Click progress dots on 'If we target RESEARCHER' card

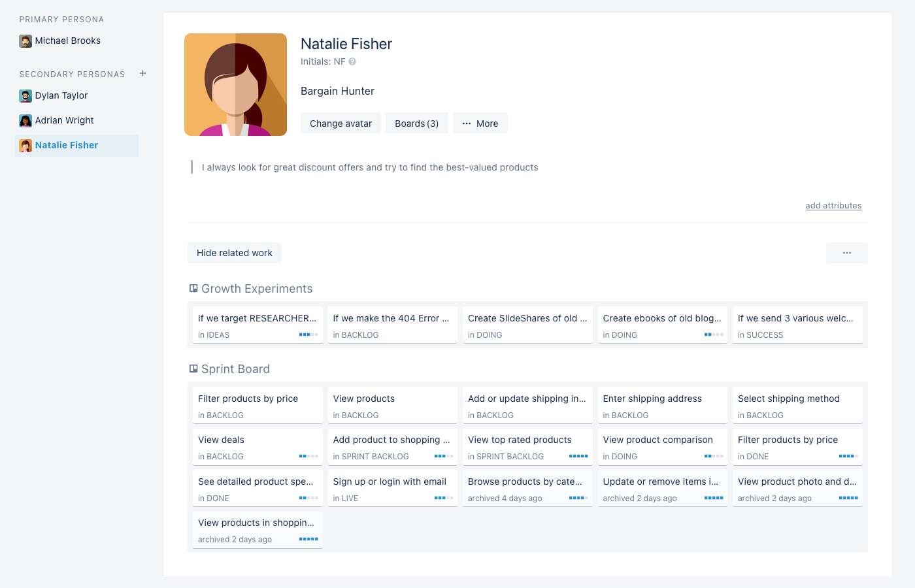[308, 335]
